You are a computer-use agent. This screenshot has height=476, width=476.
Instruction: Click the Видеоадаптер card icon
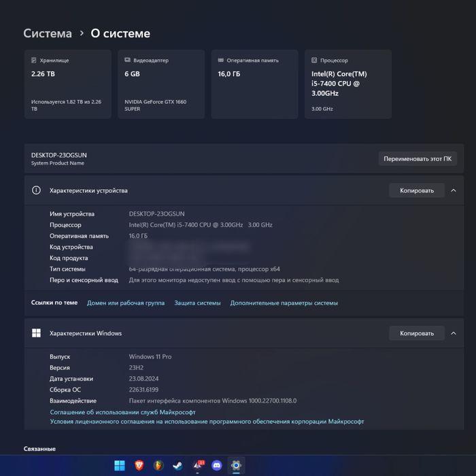click(128, 60)
